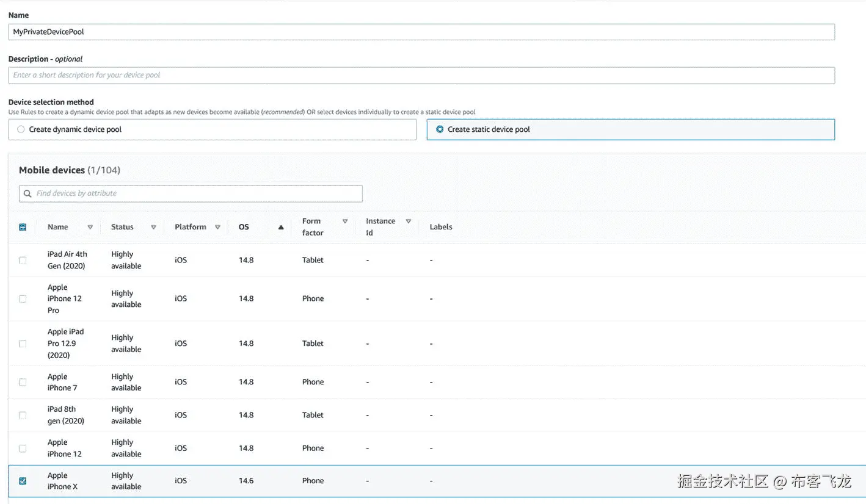
Task: Click the Labels column header
Action: 441,227
